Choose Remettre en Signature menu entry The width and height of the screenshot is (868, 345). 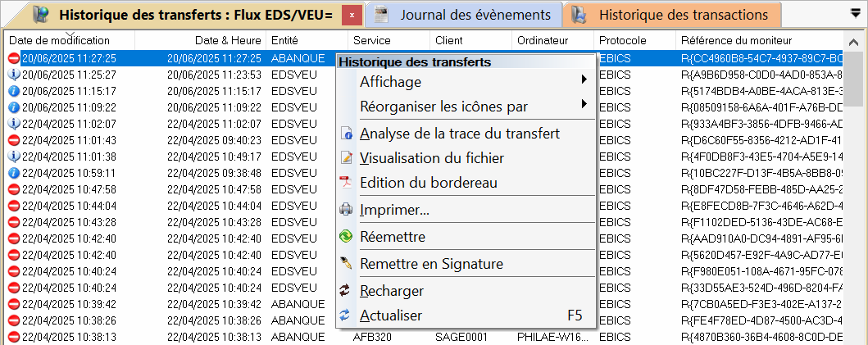pos(431,264)
